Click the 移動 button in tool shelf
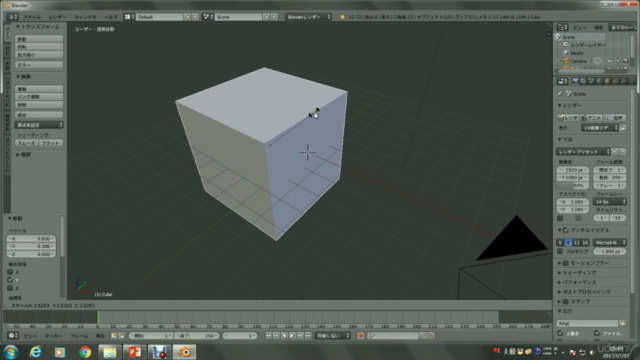The height and width of the screenshot is (360, 640). tap(39, 39)
